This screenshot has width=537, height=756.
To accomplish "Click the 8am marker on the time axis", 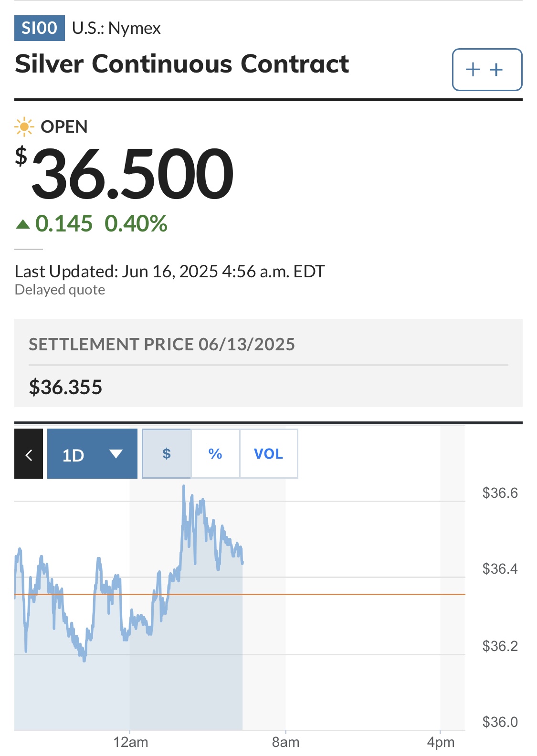I will [x=285, y=742].
